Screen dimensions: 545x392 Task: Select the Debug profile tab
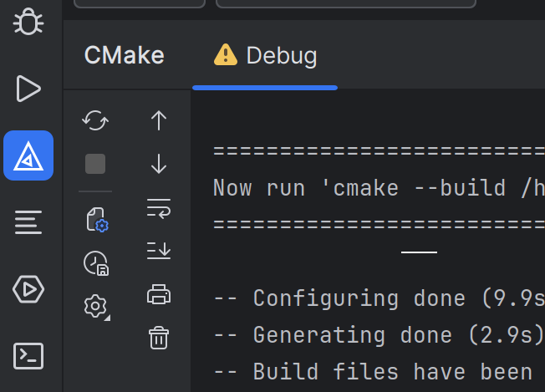(x=266, y=56)
